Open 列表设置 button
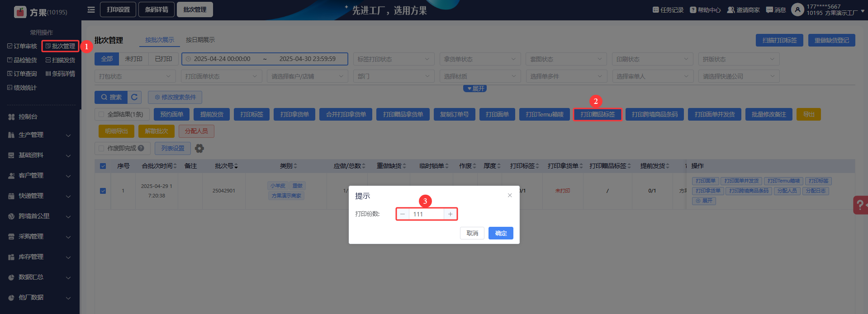868x314 pixels. (173, 148)
